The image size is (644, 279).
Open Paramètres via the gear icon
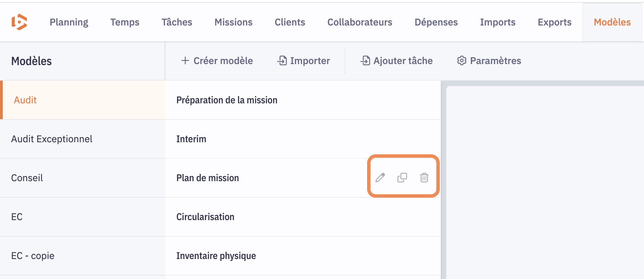pos(461,61)
